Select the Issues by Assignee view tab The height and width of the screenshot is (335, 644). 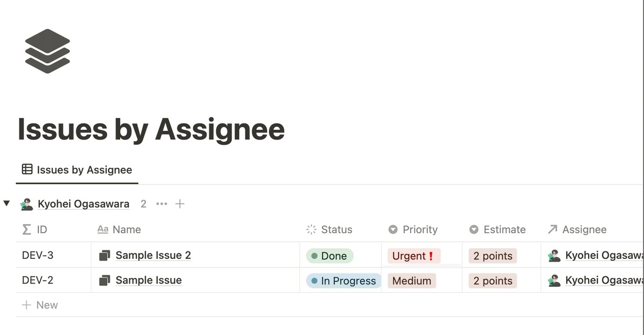point(77,170)
